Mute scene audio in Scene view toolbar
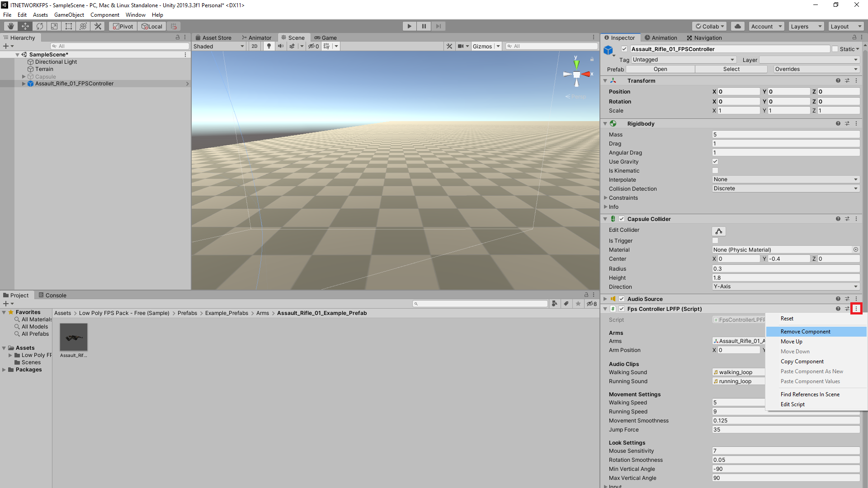The width and height of the screenshot is (868, 488). tap(281, 46)
